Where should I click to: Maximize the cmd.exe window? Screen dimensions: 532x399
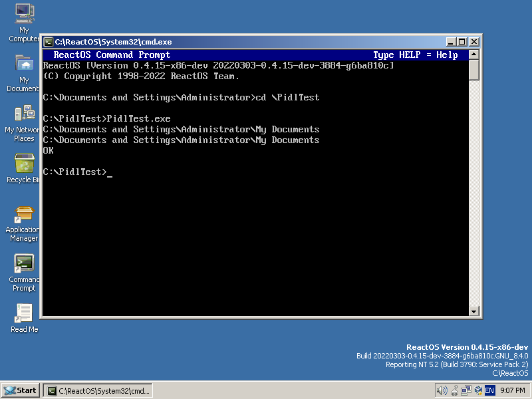(462, 42)
